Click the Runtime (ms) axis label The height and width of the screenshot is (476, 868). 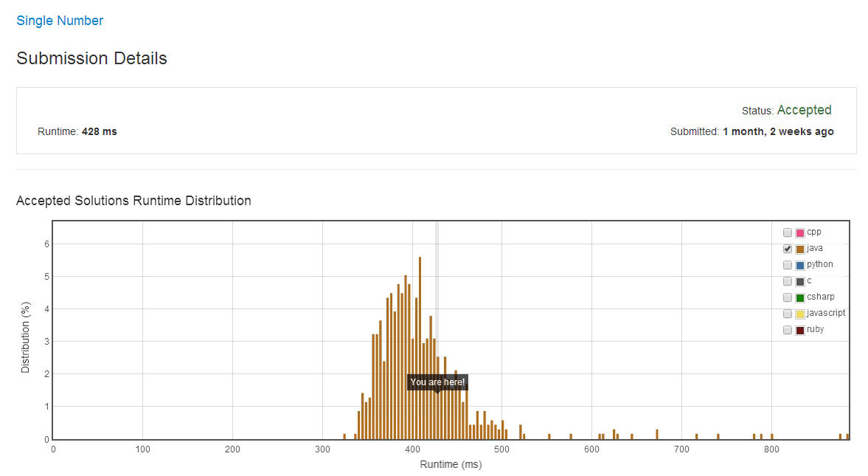click(451, 464)
